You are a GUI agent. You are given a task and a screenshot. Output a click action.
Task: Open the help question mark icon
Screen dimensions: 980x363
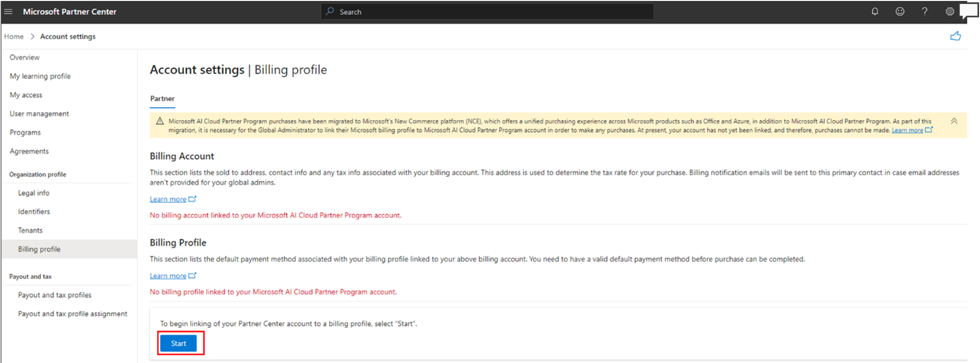point(925,11)
